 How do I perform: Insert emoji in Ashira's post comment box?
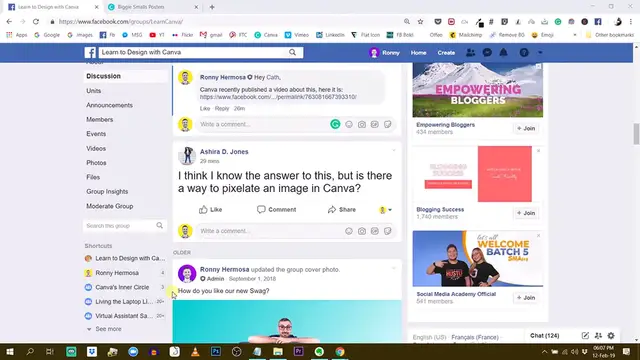pyautogui.click(x=349, y=231)
